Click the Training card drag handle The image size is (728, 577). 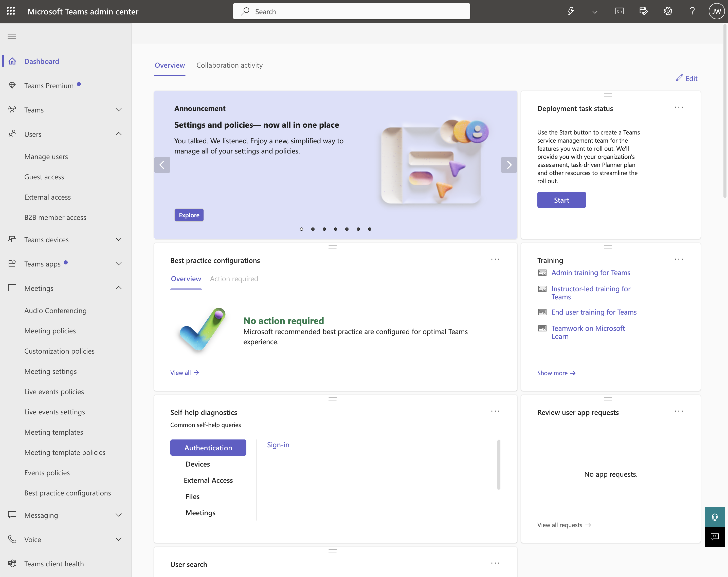coord(608,247)
